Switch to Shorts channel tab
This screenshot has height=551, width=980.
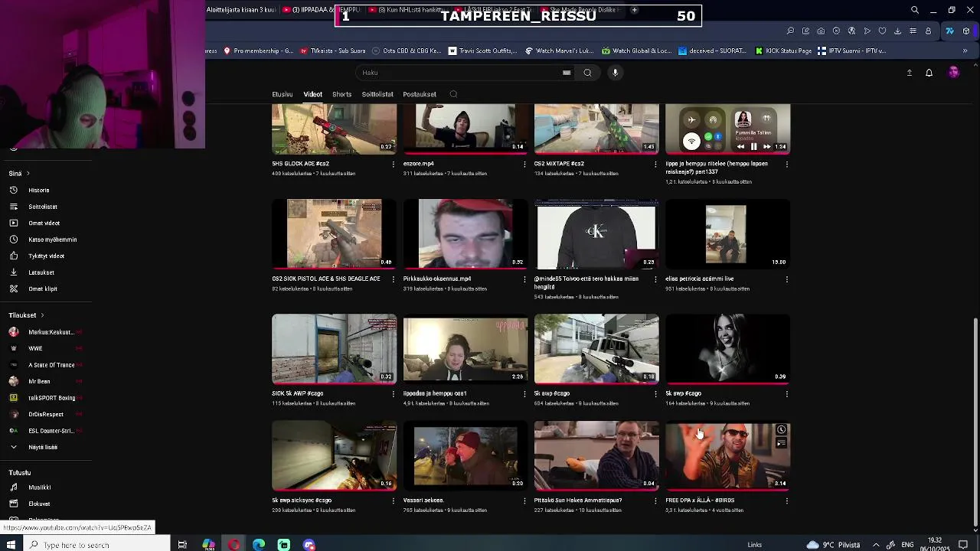click(x=341, y=94)
